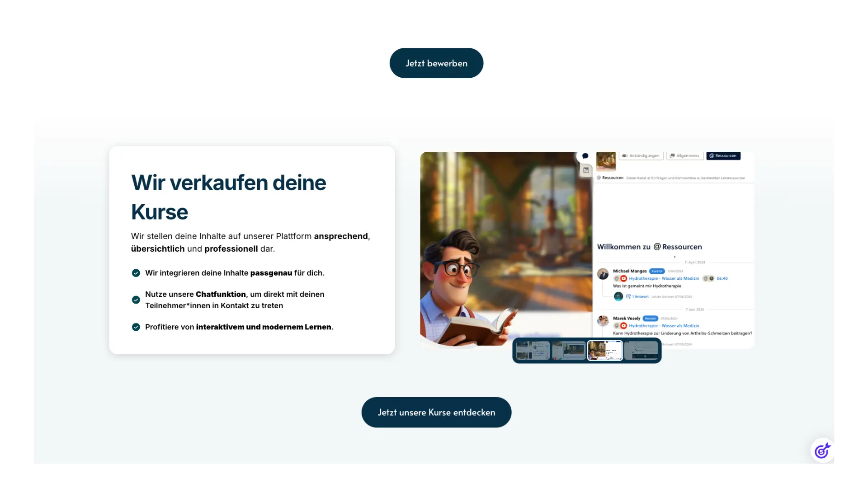Click checkmark beside Chatfunktion bullet

[x=136, y=300]
